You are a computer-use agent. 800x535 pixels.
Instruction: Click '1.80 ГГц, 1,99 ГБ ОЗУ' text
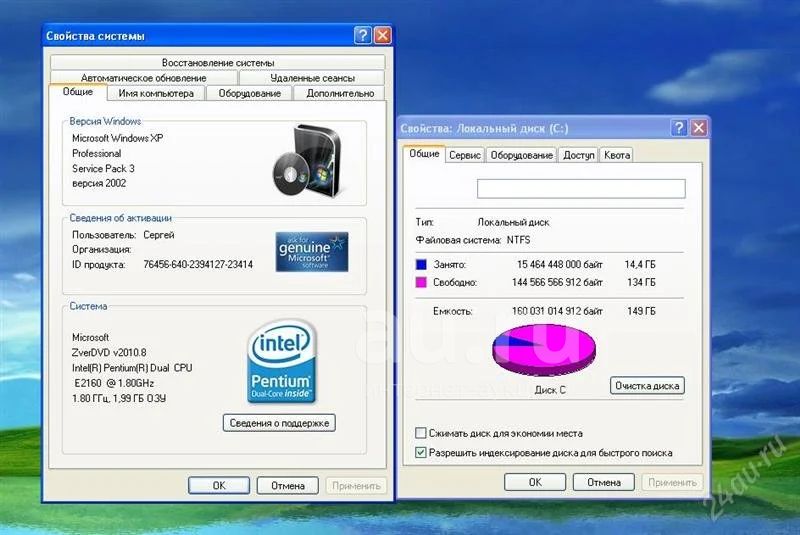tap(119, 398)
